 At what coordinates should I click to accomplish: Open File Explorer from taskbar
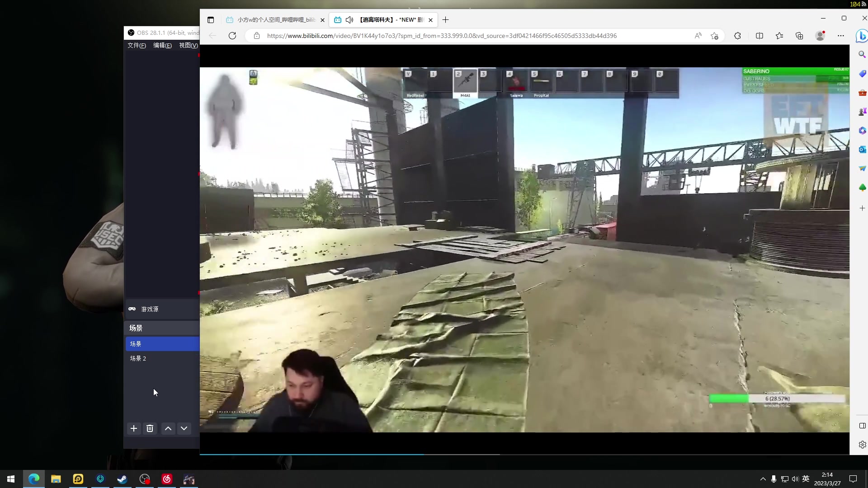click(56, 479)
